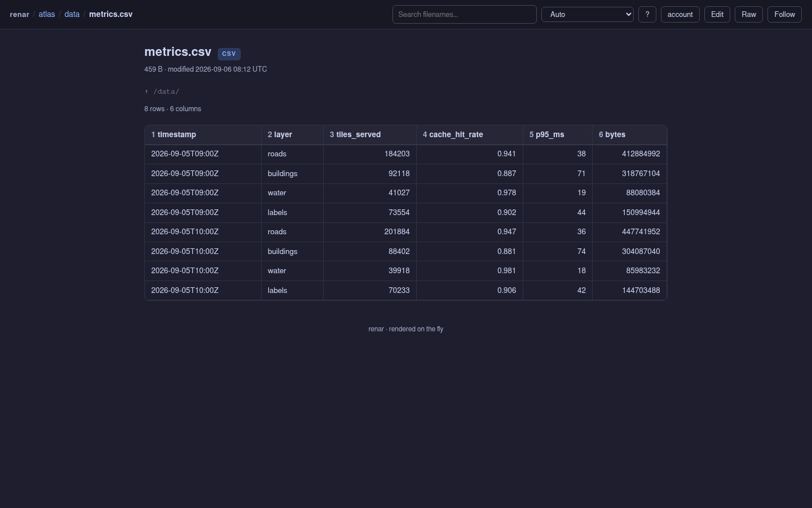Select the bytes value 88080384
Viewport: 812px width, 508px height.
643,193
